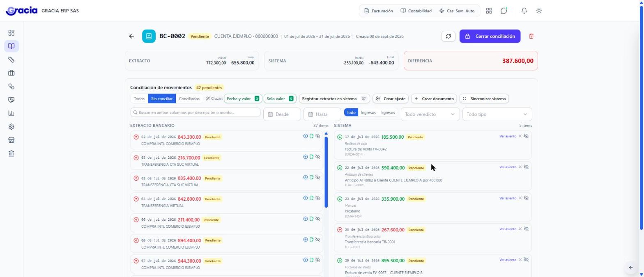
Task: Expand the collapsed panel arrow at bottom right
Action: pos(631,268)
